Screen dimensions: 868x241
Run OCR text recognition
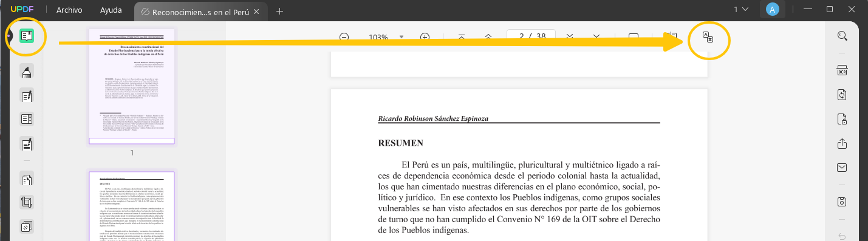[x=842, y=70]
